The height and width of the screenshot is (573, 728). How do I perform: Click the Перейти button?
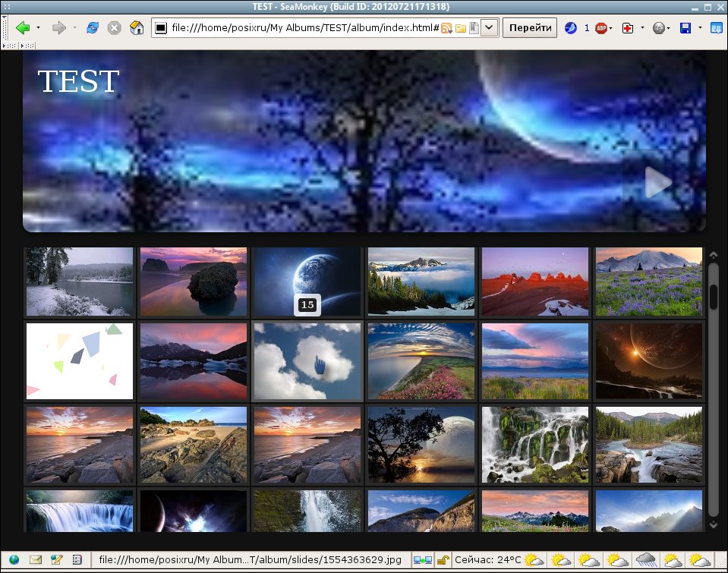point(530,28)
